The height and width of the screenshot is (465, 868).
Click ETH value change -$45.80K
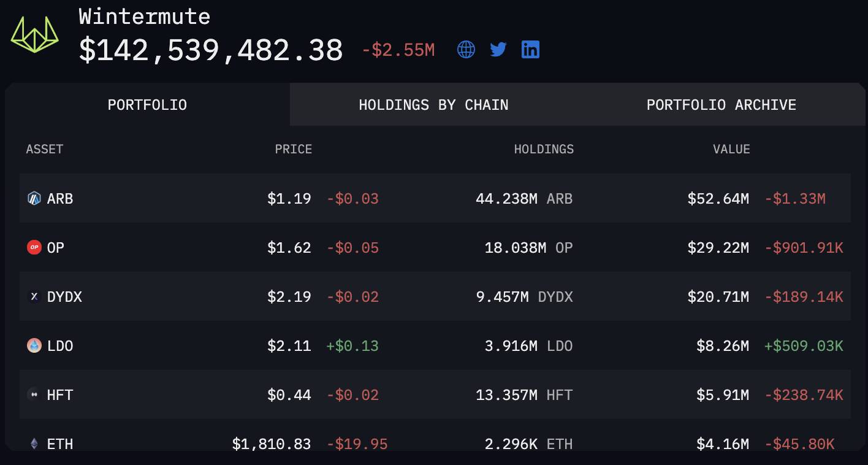coord(800,444)
